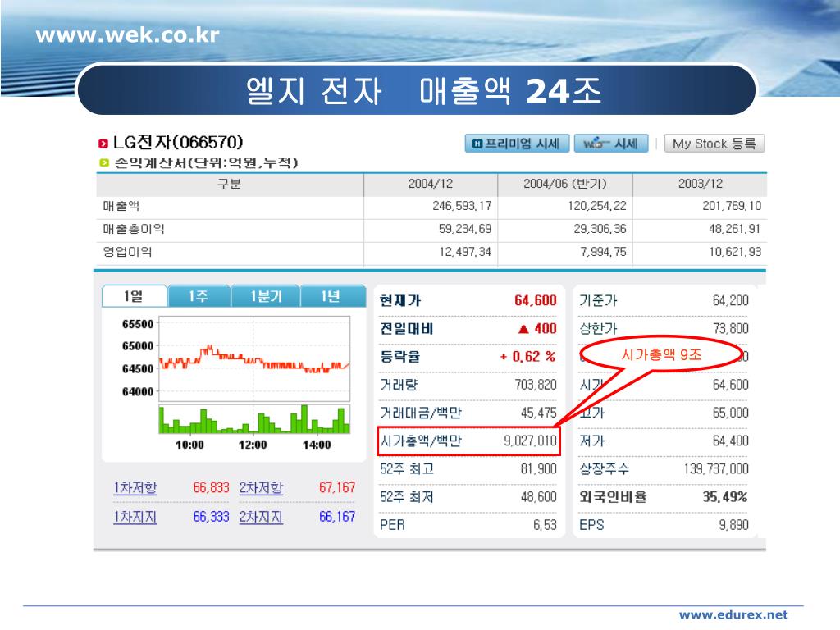840x630 pixels.
Task: Click the 2차지지 value 66,167
Action: [x=337, y=517]
